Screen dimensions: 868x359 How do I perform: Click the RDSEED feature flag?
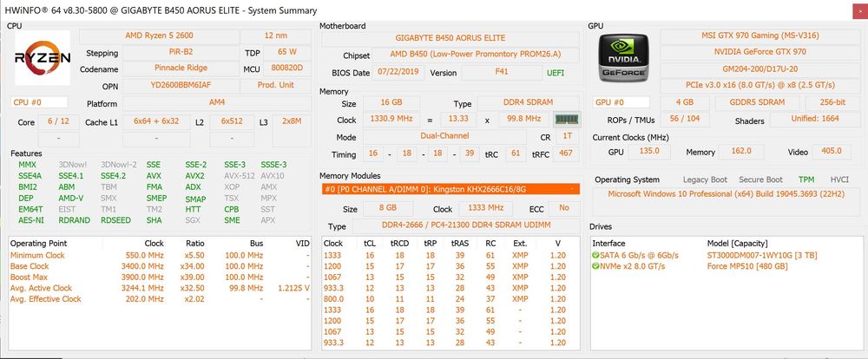[x=115, y=220]
